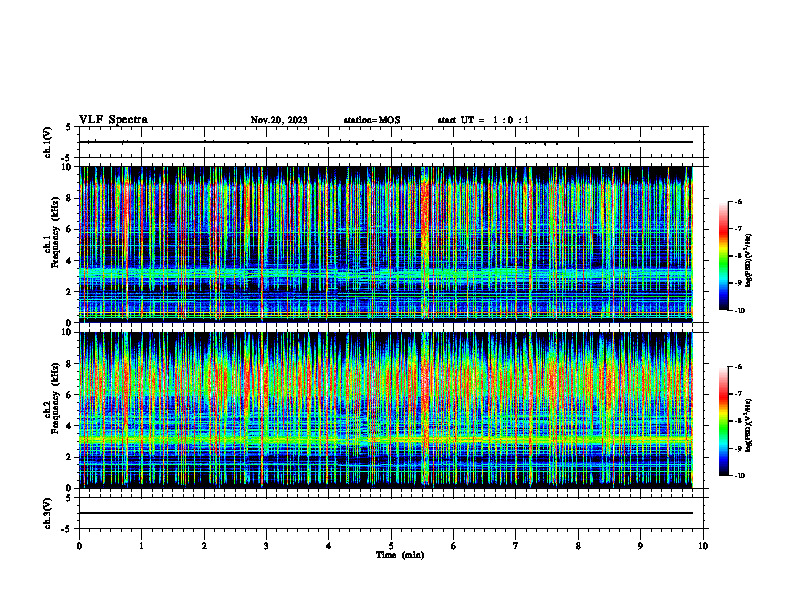Click time axis tick label "1"
Screen dimensions: 792x612
(x=142, y=546)
